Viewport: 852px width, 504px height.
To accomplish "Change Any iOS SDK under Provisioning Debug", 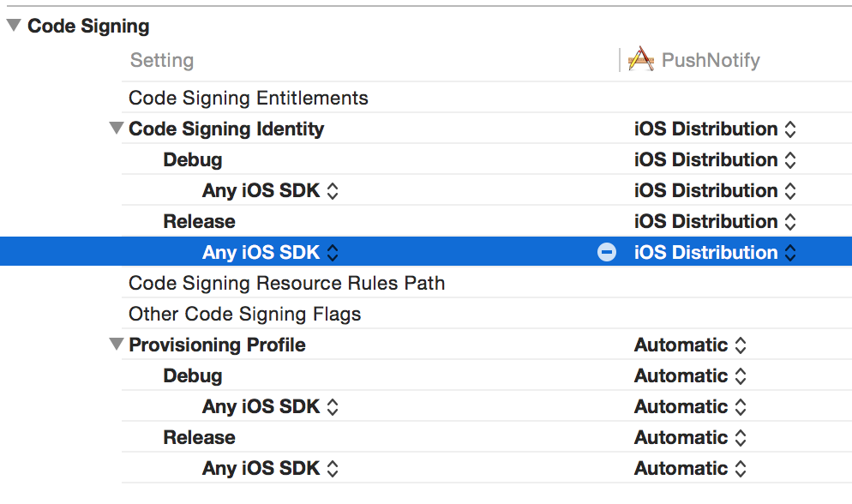I will pyautogui.click(x=271, y=407).
